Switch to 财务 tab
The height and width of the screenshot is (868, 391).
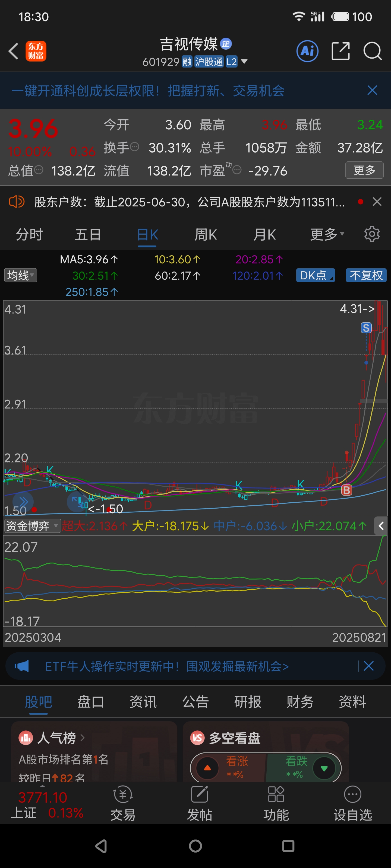[300, 702]
